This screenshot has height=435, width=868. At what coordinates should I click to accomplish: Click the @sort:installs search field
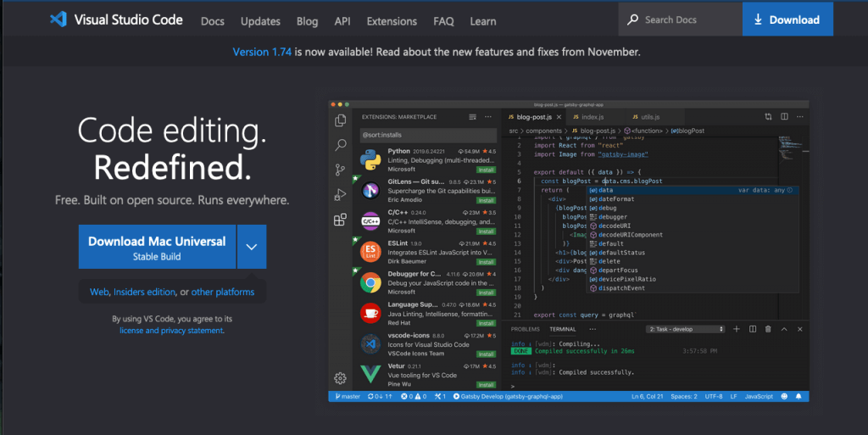(x=427, y=135)
